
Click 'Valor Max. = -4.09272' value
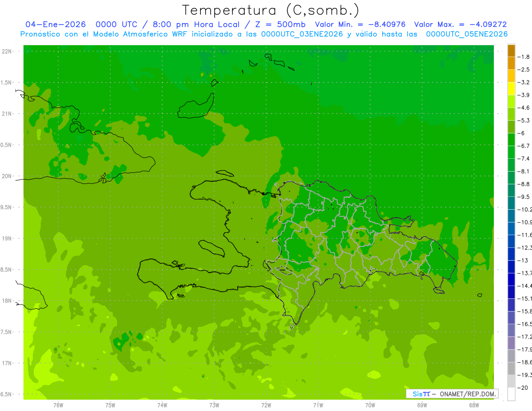tap(460, 24)
